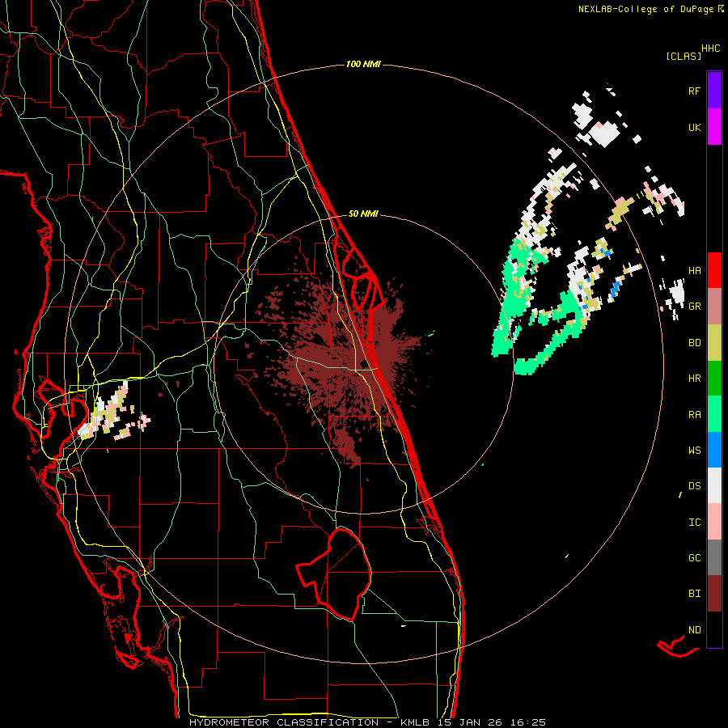This screenshot has height=728, width=728.
Task: Click the GC legend label
Action: (x=694, y=558)
